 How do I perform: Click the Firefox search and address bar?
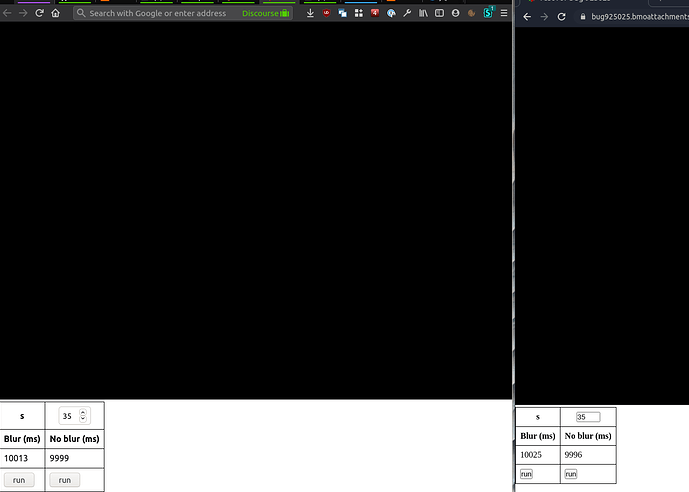point(183,13)
